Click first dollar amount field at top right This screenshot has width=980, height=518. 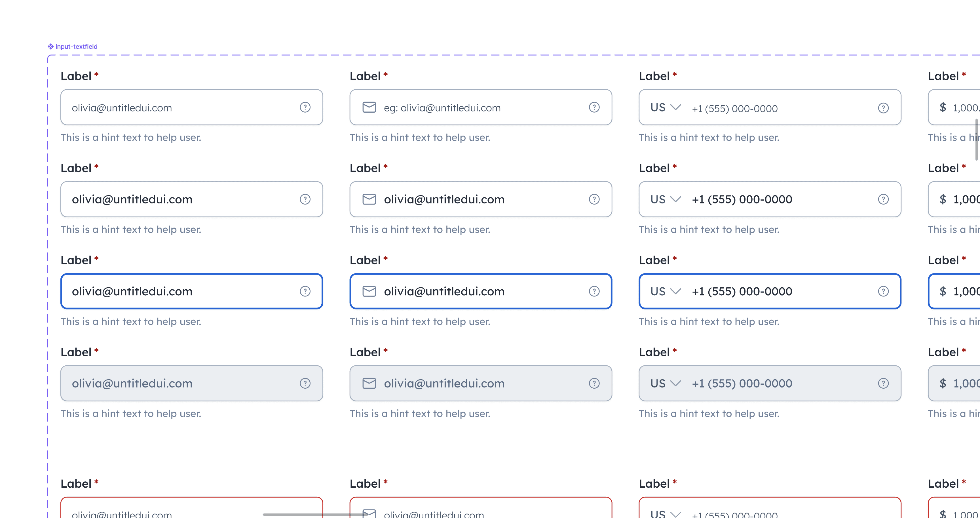[x=959, y=107]
